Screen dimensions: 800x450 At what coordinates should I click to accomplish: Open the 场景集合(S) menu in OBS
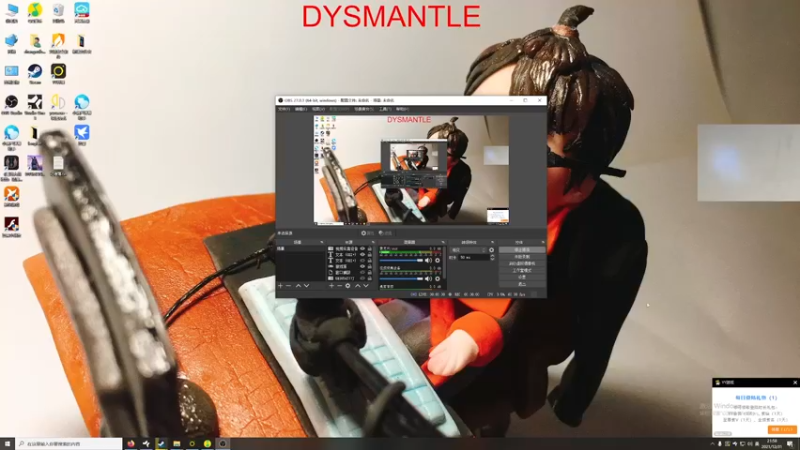pos(363,109)
